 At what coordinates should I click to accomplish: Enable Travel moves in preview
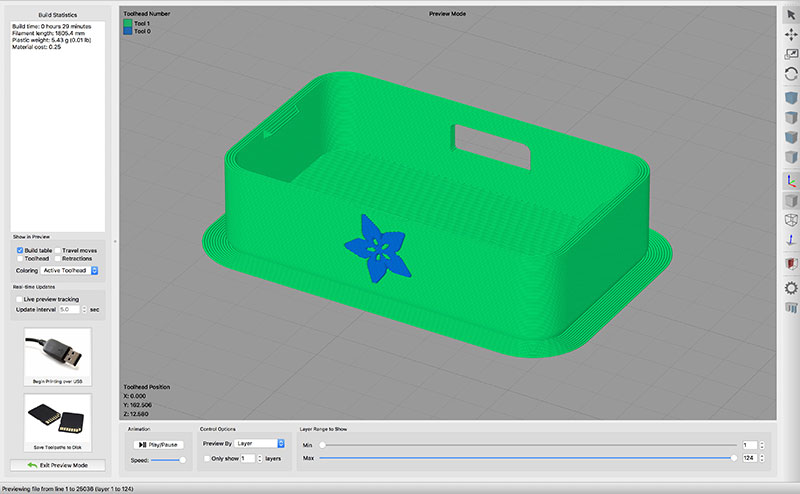[x=58, y=249]
